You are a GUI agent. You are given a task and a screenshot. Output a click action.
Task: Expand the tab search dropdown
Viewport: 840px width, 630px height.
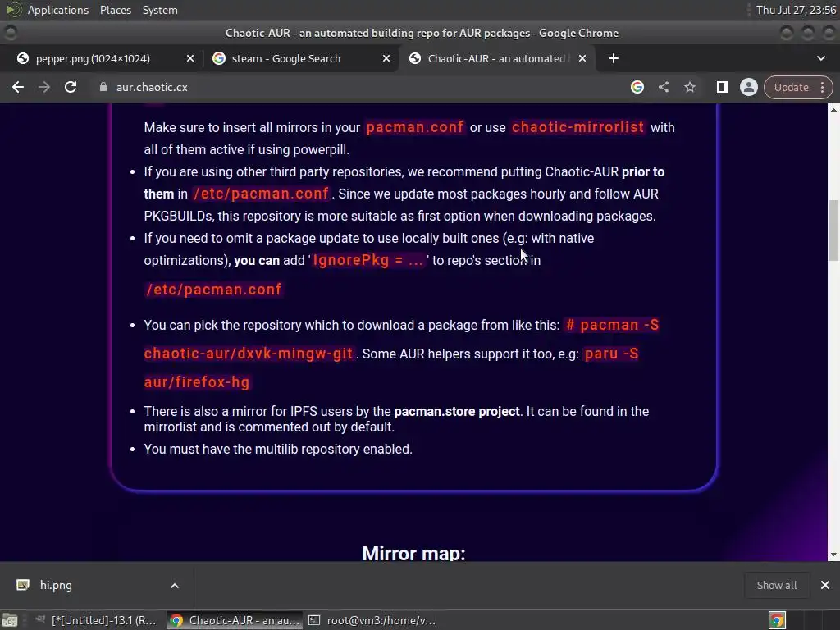click(x=820, y=58)
